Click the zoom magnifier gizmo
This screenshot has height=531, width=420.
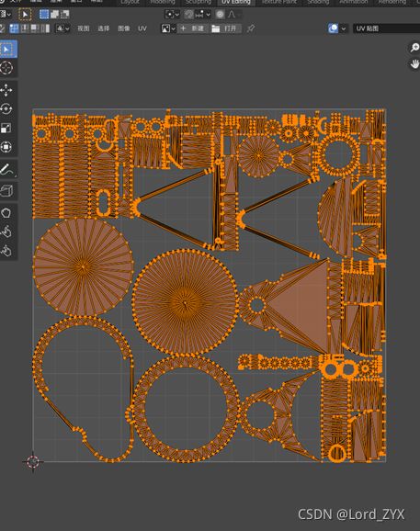click(414, 48)
